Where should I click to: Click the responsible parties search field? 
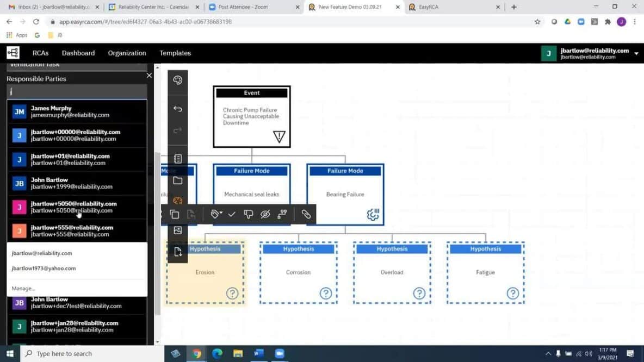(76, 92)
